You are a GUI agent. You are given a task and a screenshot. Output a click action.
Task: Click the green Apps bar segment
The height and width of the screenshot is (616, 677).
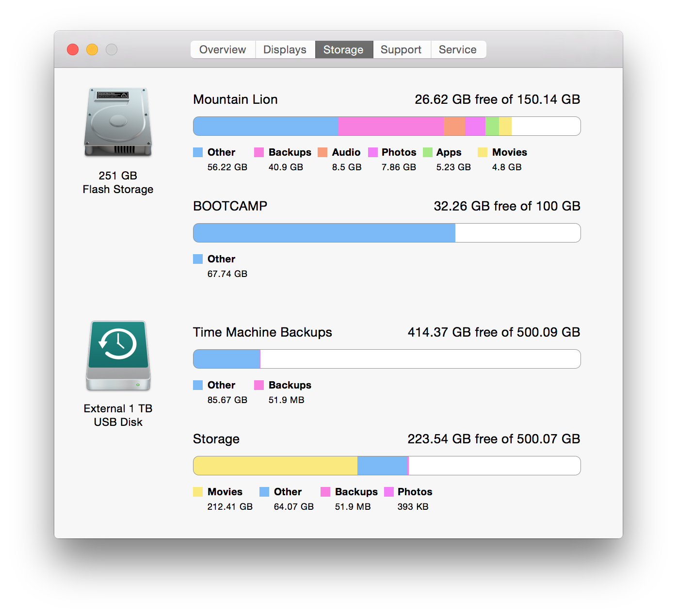(492, 126)
